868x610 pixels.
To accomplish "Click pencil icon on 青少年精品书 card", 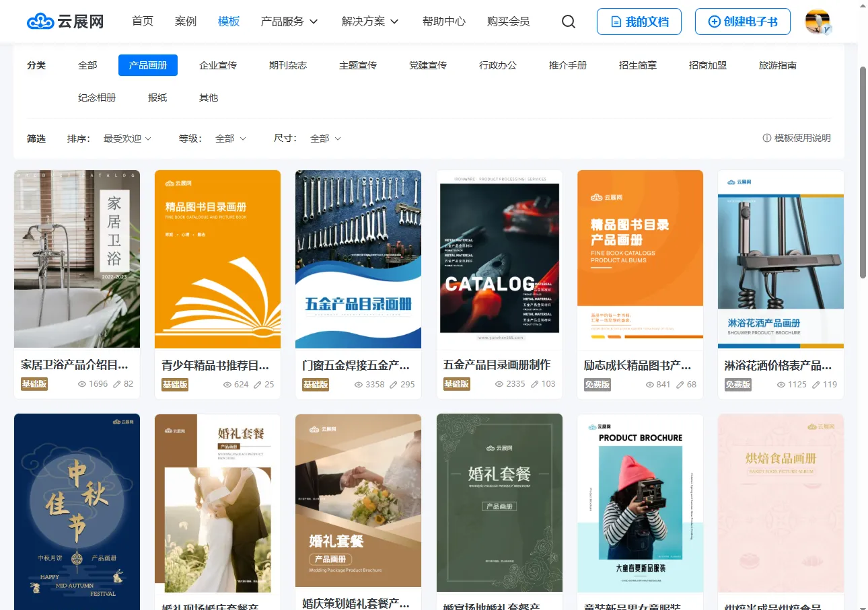I will pyautogui.click(x=257, y=385).
